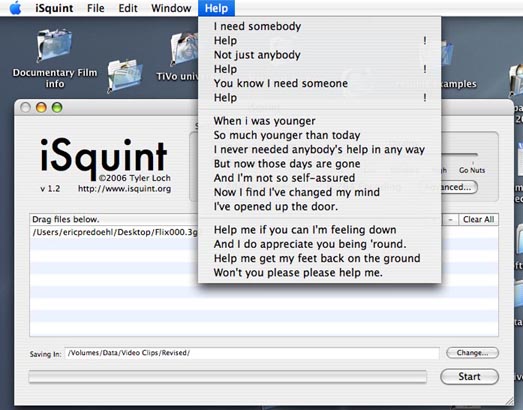Click the yellow minimize button of iSquint
This screenshot has height=410, width=523.
[x=41, y=107]
